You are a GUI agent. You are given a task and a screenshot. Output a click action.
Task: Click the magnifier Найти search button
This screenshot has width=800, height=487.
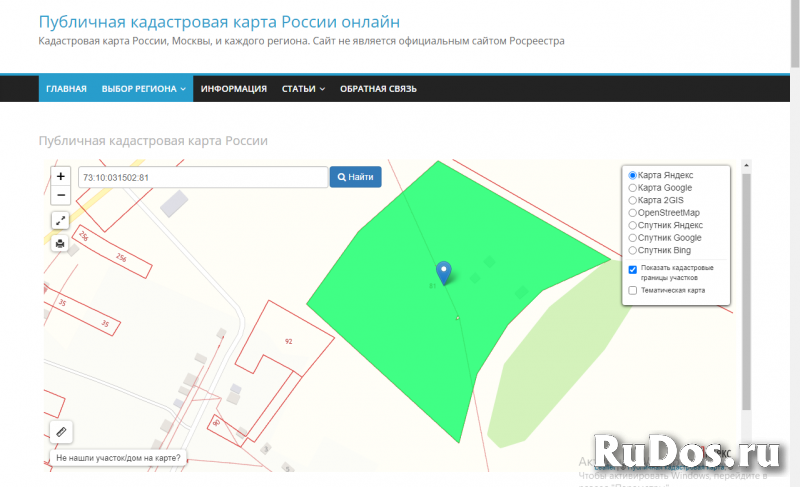click(356, 177)
